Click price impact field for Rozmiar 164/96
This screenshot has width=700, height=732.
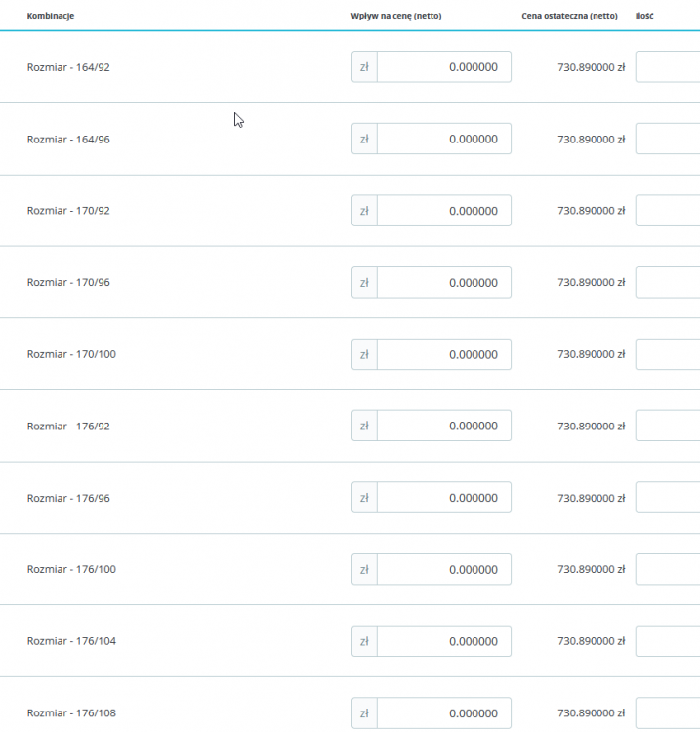pyautogui.click(x=443, y=139)
